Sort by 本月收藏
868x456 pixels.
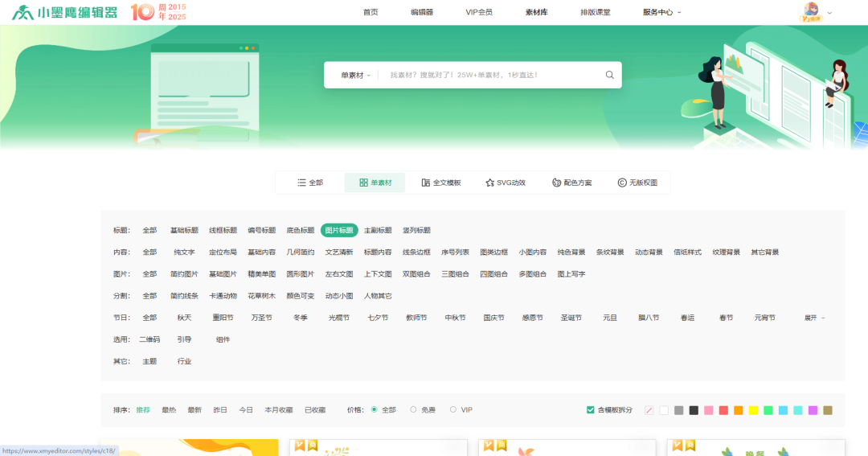coord(278,410)
